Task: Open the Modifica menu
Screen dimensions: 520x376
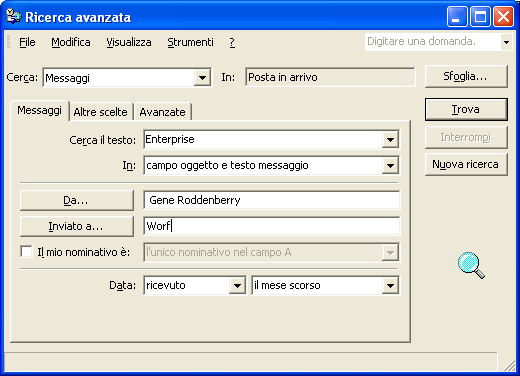Action: tap(71, 42)
